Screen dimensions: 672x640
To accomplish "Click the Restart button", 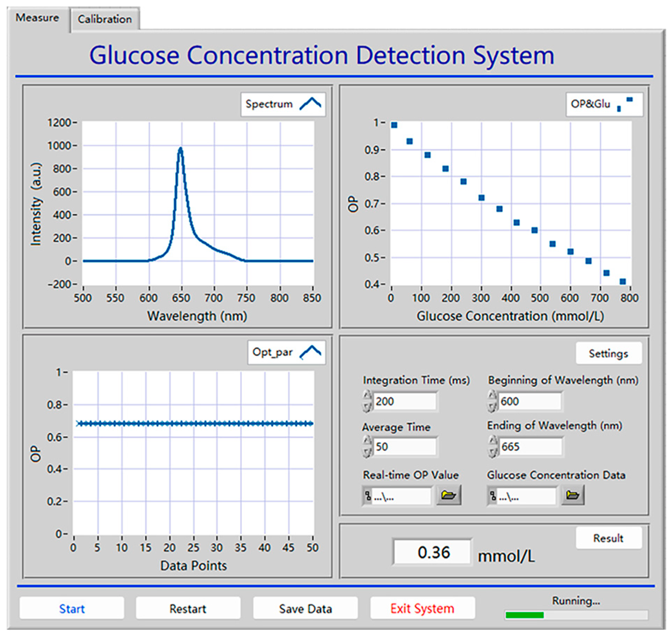I will tap(188, 609).
